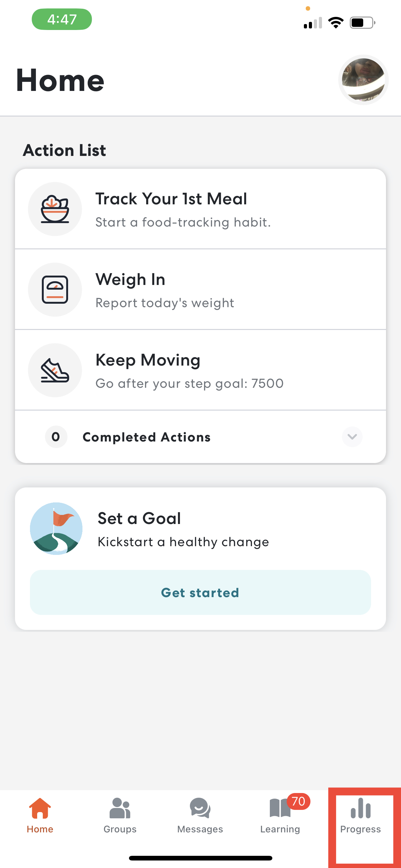Tap the running shoe steps icon
The height and width of the screenshot is (868, 401).
tap(55, 370)
